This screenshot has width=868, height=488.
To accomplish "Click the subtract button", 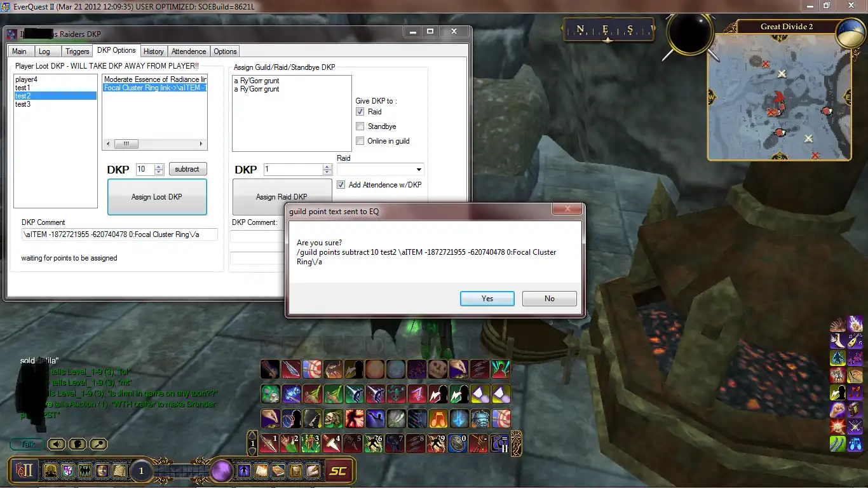I will pos(187,169).
